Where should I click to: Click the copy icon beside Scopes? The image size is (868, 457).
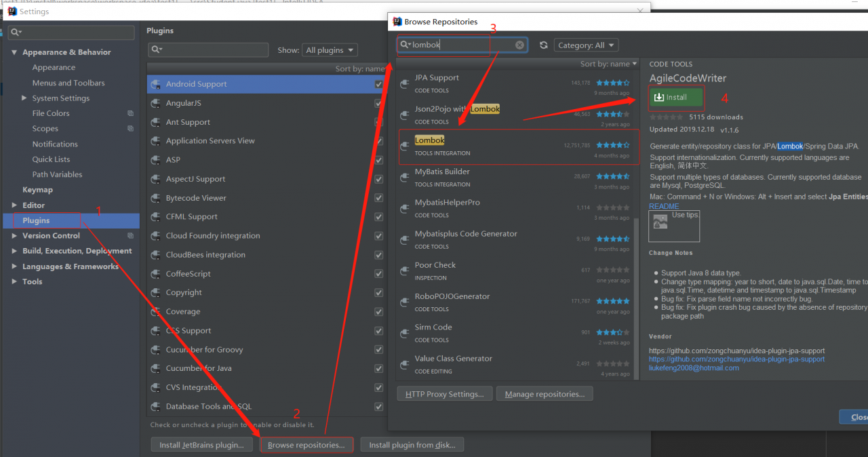click(130, 129)
